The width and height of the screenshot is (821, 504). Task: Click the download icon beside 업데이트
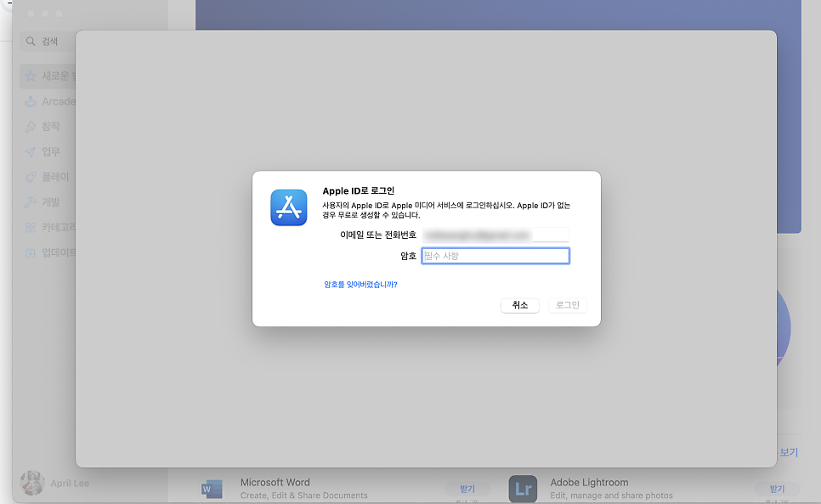(x=31, y=252)
